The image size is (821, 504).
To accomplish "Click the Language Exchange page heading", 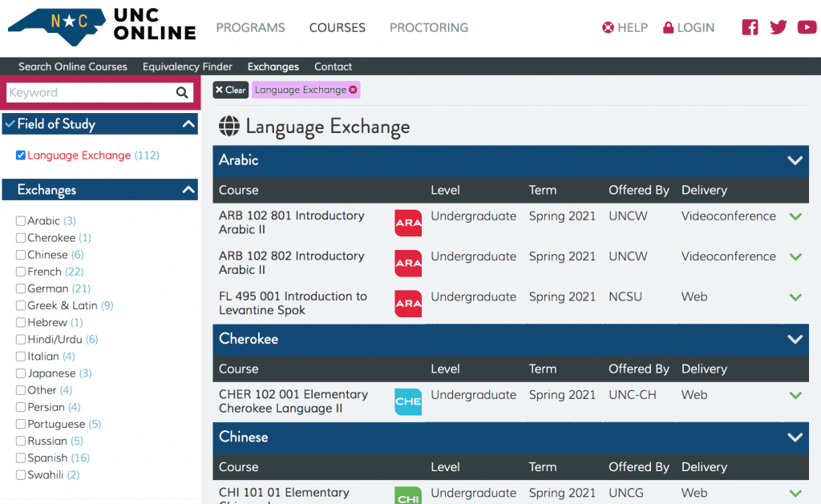I will (328, 127).
